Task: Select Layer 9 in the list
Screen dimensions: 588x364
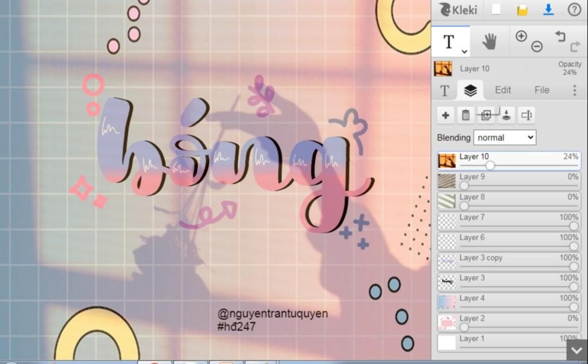Action: tap(509, 181)
